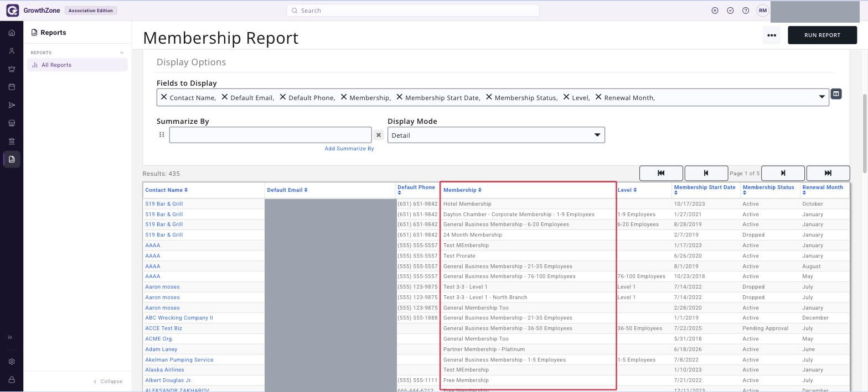
Task: Click Hotel Membership cell
Action: (467, 204)
